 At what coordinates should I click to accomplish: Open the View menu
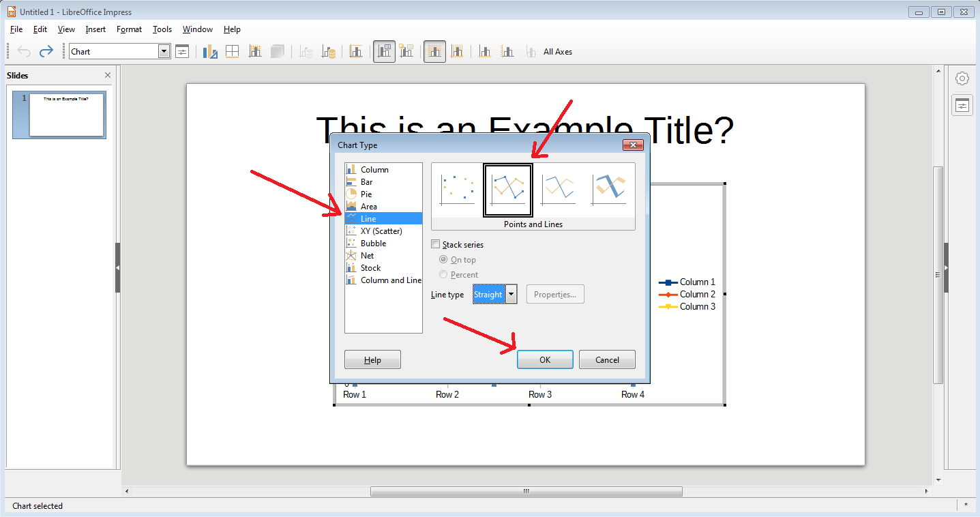pyautogui.click(x=66, y=29)
